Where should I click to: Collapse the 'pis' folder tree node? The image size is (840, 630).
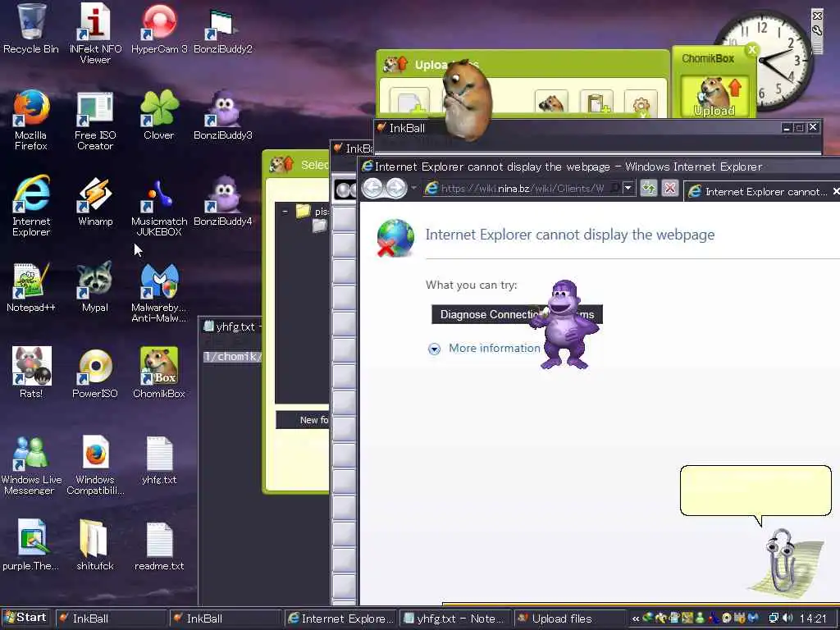click(285, 212)
